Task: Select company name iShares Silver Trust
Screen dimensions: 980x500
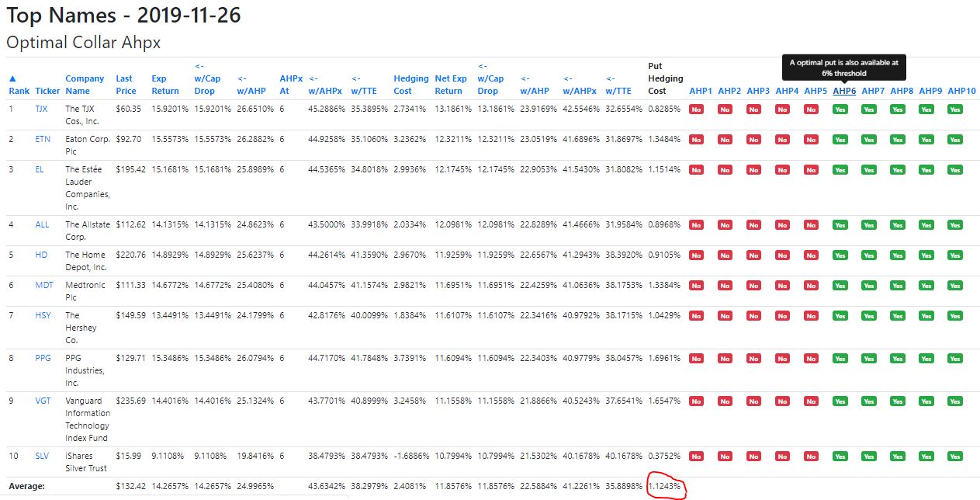Action: click(x=88, y=462)
